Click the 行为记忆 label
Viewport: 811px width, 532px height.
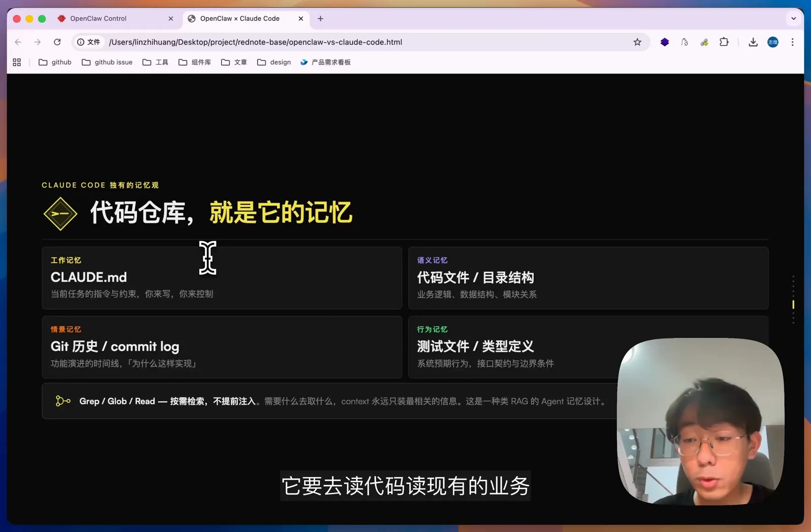click(x=432, y=329)
